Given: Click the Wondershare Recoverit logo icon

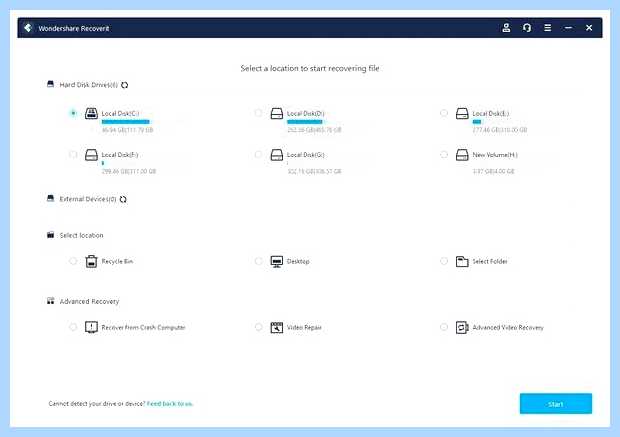Looking at the screenshot, I should 28,28.
